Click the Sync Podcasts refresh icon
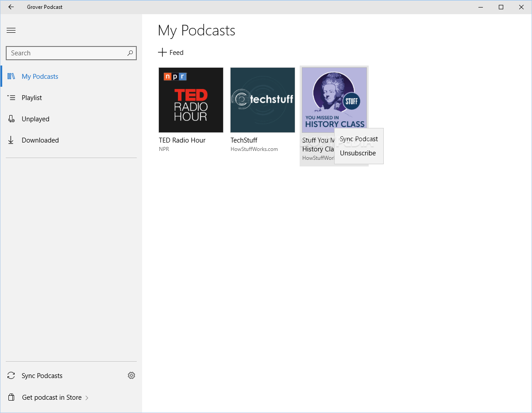Screen dimensions: 532x413 point(12,376)
